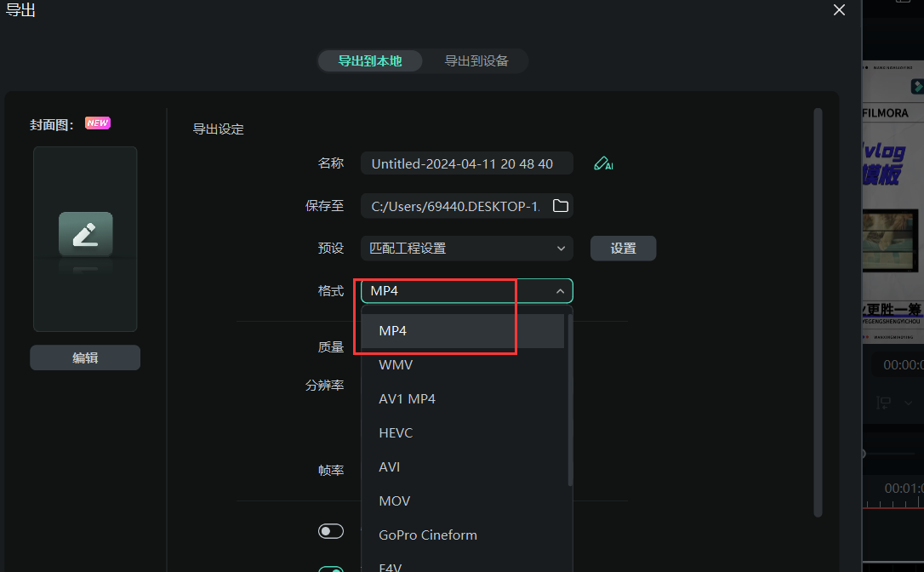Click the 编辑 button under the cover image
924x572 pixels.
[x=85, y=358]
